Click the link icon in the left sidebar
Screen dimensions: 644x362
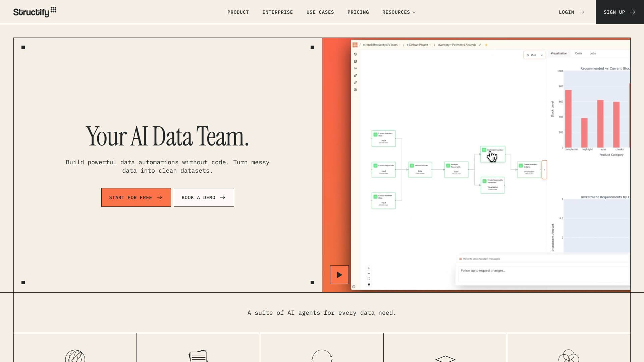tap(355, 68)
